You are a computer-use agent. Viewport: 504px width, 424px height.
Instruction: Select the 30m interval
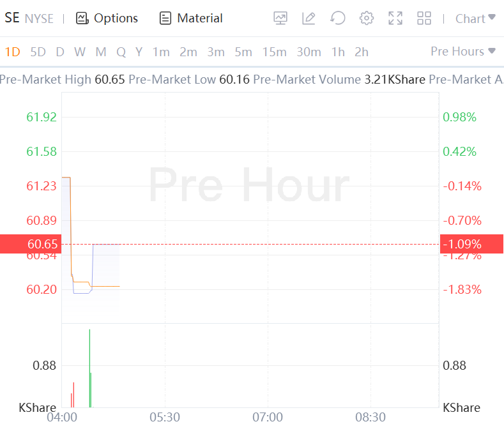pos(309,52)
